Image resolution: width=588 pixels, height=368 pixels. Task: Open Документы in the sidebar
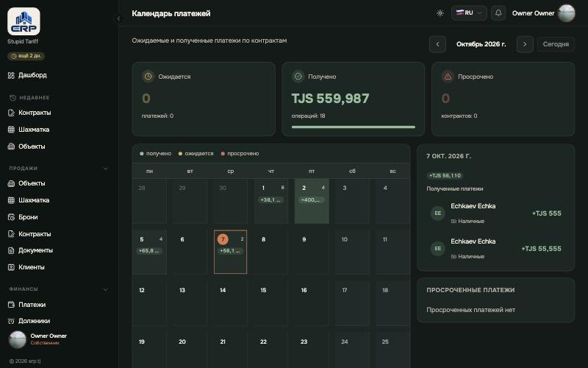click(35, 250)
